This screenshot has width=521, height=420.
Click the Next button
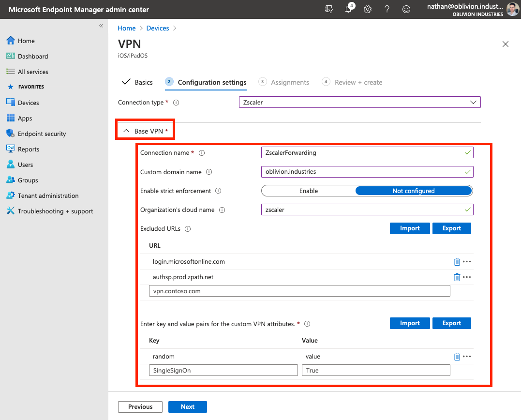pyautogui.click(x=187, y=407)
